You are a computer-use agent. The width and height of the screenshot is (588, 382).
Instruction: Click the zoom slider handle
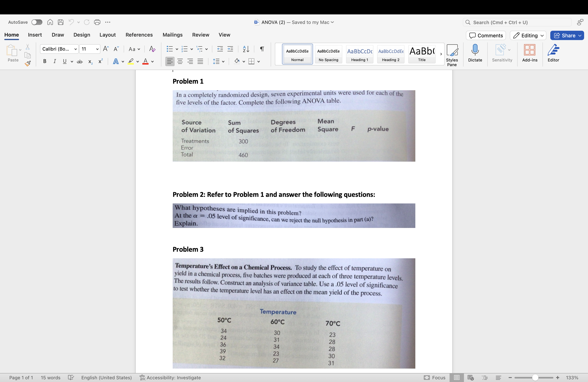click(x=535, y=377)
